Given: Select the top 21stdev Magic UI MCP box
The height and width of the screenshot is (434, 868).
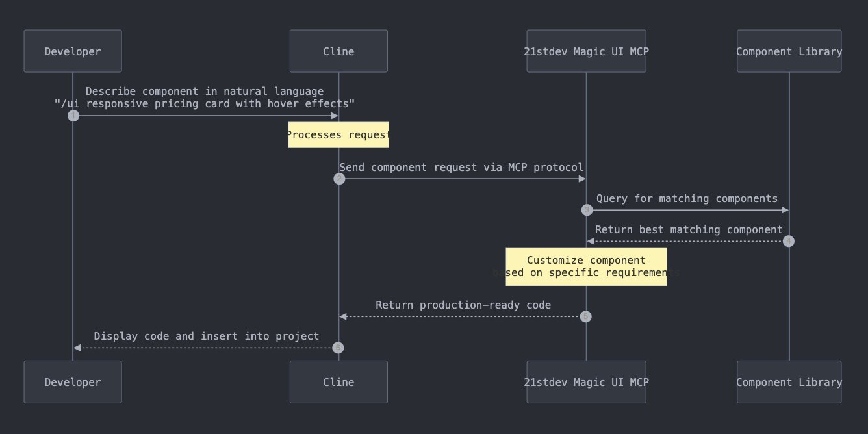Looking at the screenshot, I should tap(586, 51).
